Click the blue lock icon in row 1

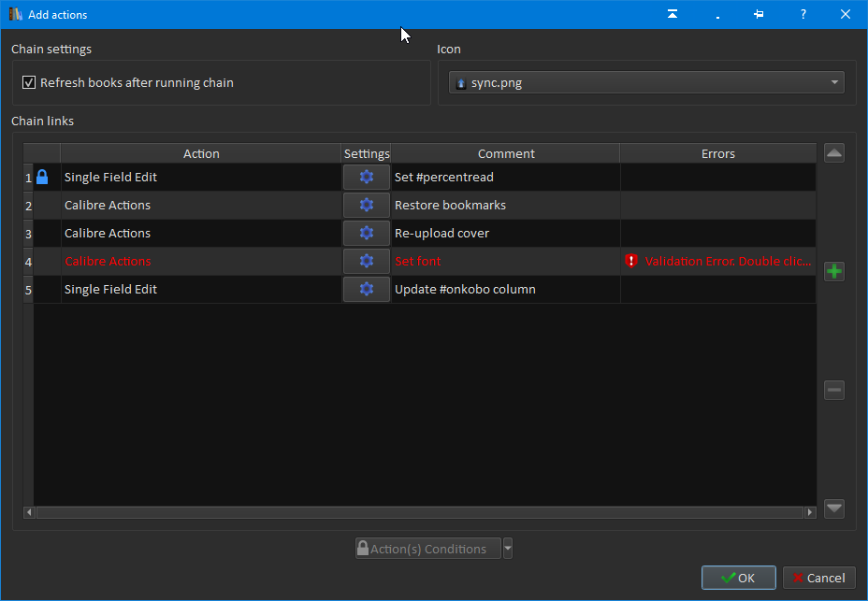click(42, 178)
